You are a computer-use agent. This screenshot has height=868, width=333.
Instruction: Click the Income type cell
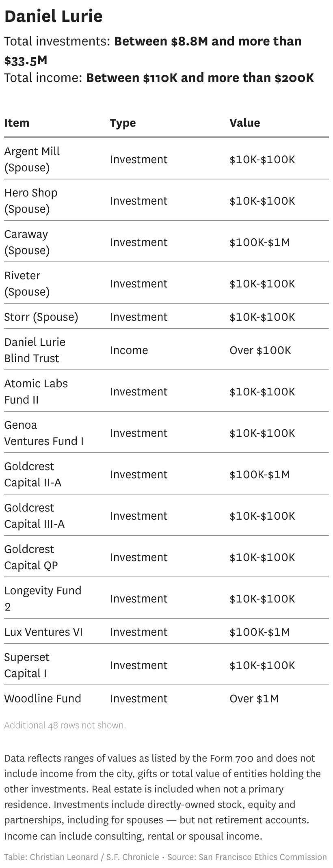pyautogui.click(x=129, y=350)
